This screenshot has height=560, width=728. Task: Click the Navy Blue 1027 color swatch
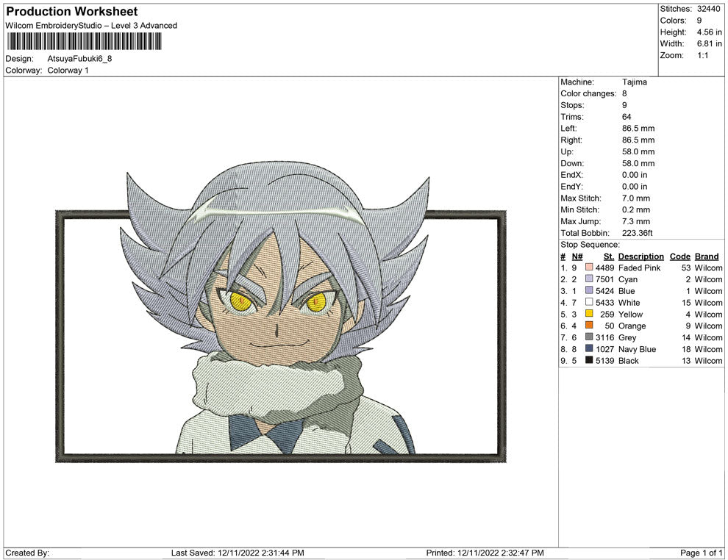tap(589, 348)
